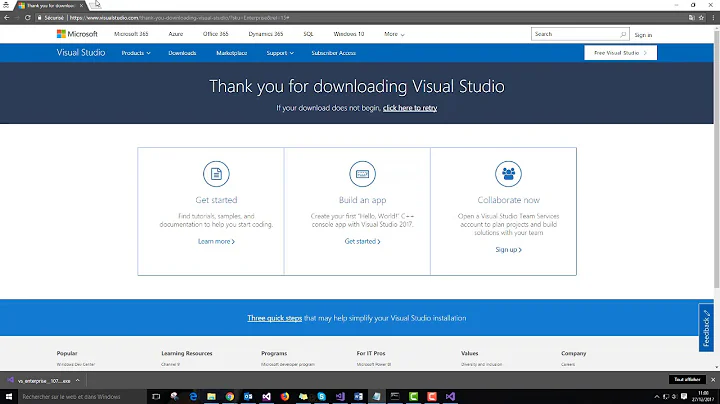Close the 'Thank you for download' tab
The image size is (720, 404).
pos(81,6)
